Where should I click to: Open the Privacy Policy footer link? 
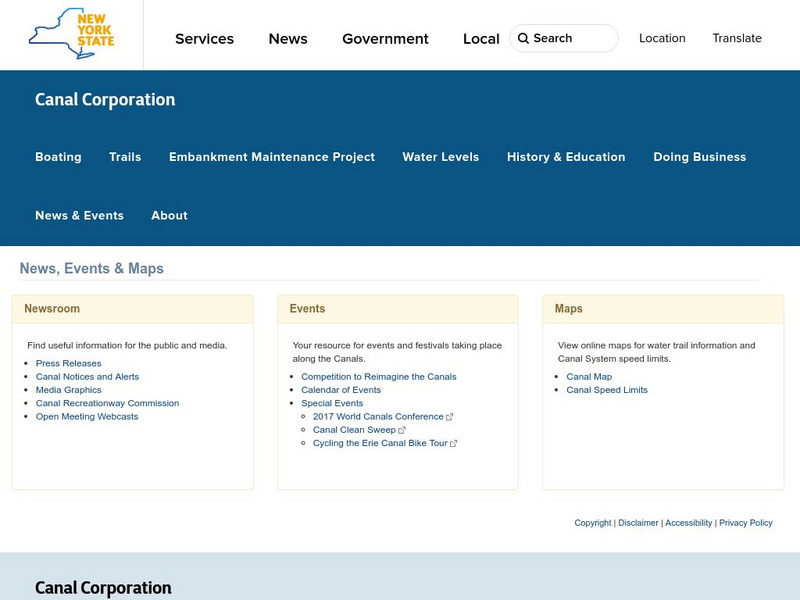point(746,523)
